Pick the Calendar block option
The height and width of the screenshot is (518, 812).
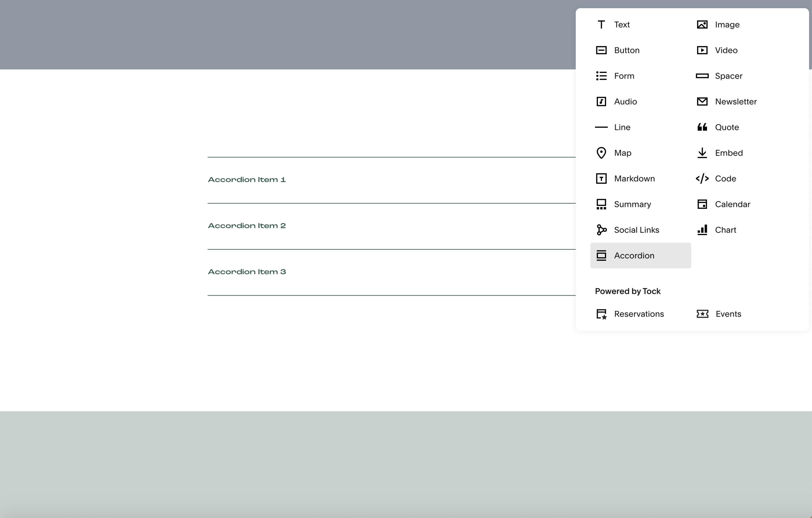pos(732,204)
